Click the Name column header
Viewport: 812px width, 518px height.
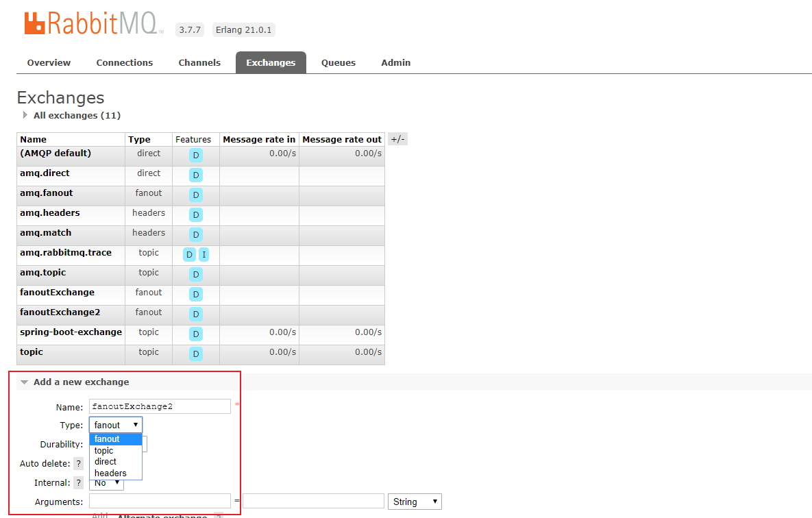pyautogui.click(x=33, y=139)
